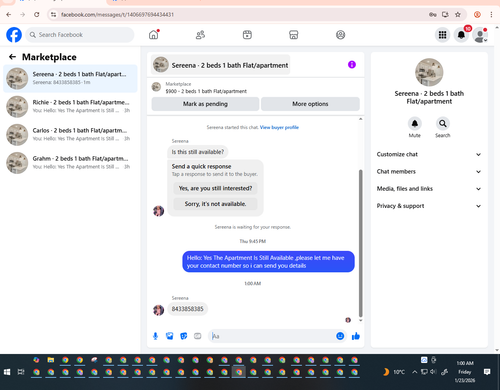Expand the Chat members section
Viewport: 500px width, 390px height.
pos(429,172)
